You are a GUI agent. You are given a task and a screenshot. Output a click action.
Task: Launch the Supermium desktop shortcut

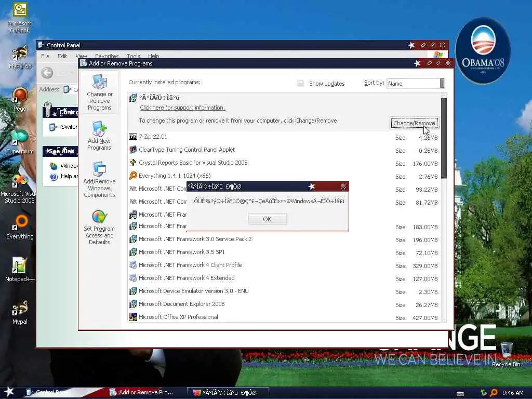(20, 142)
